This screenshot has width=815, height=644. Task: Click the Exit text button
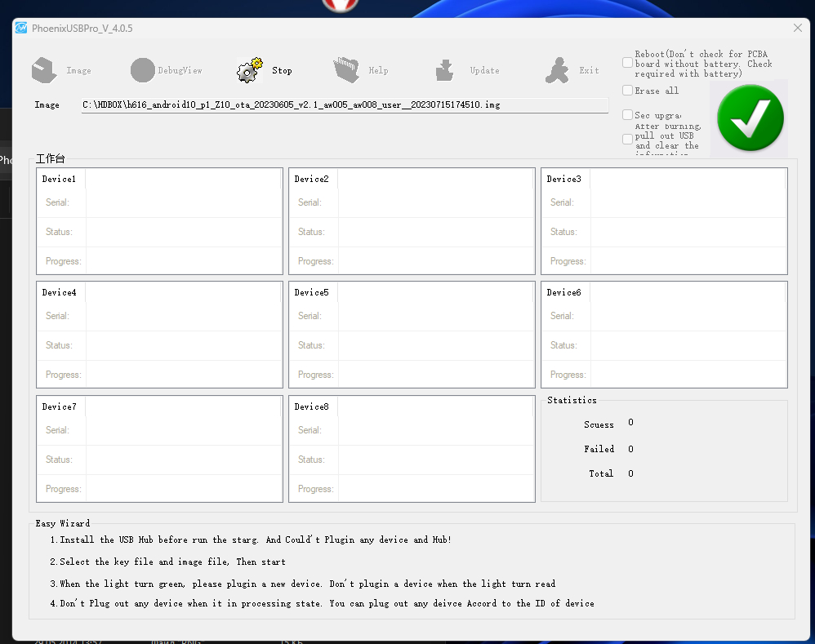click(x=589, y=71)
